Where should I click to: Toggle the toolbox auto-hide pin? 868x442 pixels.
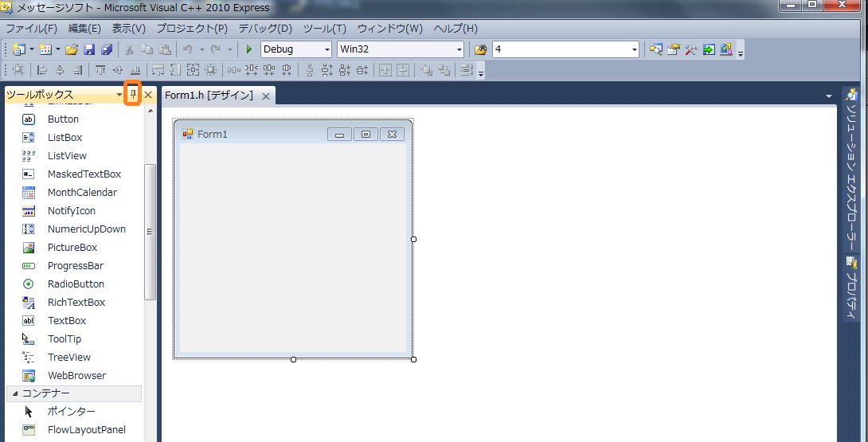click(133, 95)
